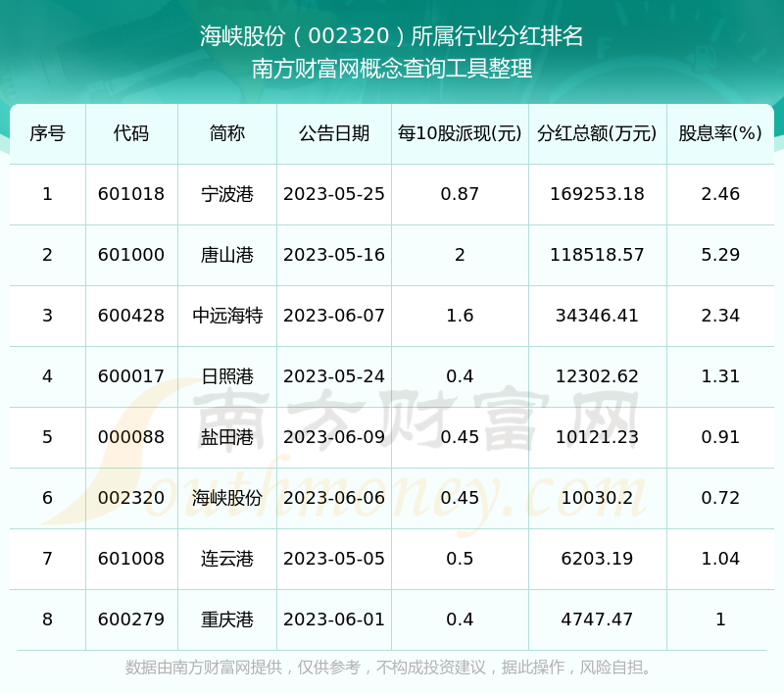Click stock code 000088
The width and height of the screenshot is (784, 694).
click(131, 437)
